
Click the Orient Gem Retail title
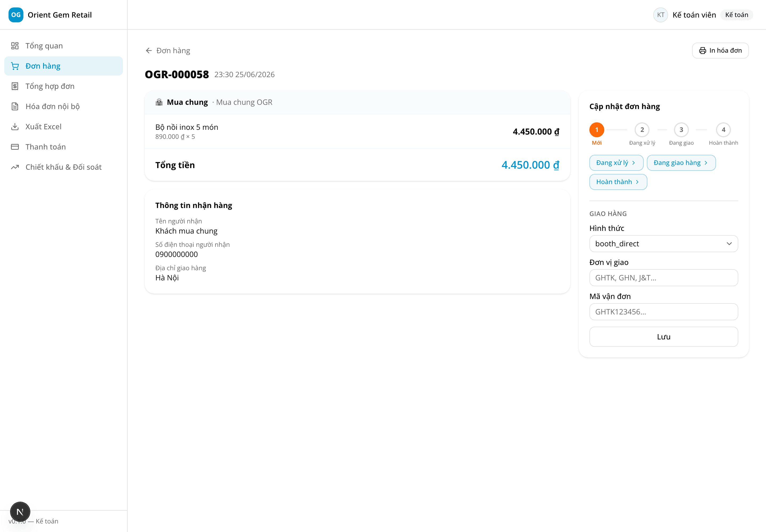(x=60, y=15)
